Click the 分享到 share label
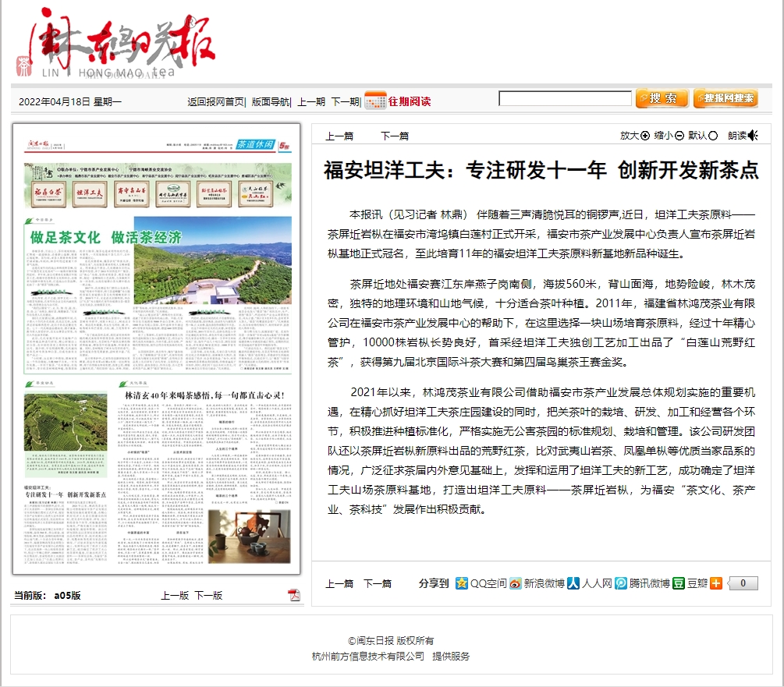Viewport: 784px width, 687px height. click(434, 583)
